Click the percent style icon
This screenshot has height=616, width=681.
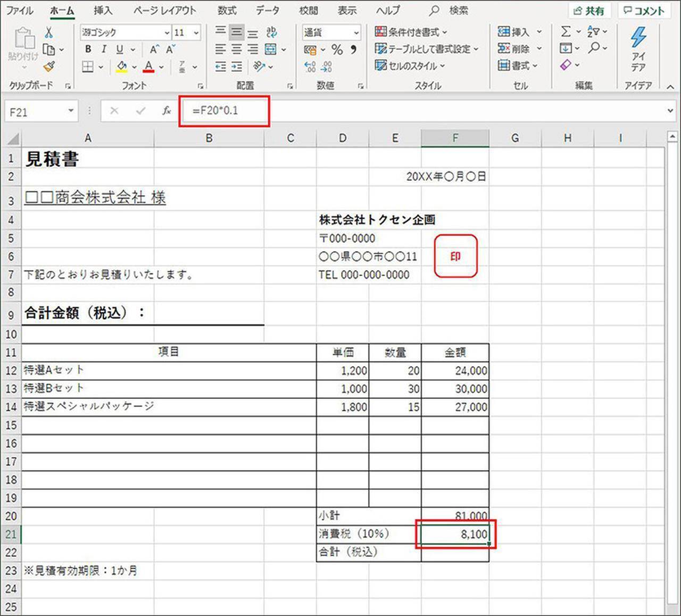click(337, 49)
